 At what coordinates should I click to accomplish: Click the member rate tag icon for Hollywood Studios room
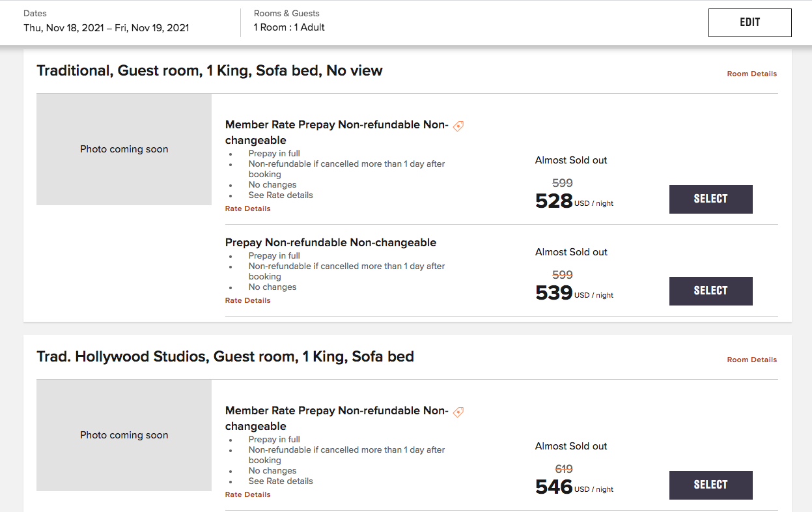tap(458, 412)
